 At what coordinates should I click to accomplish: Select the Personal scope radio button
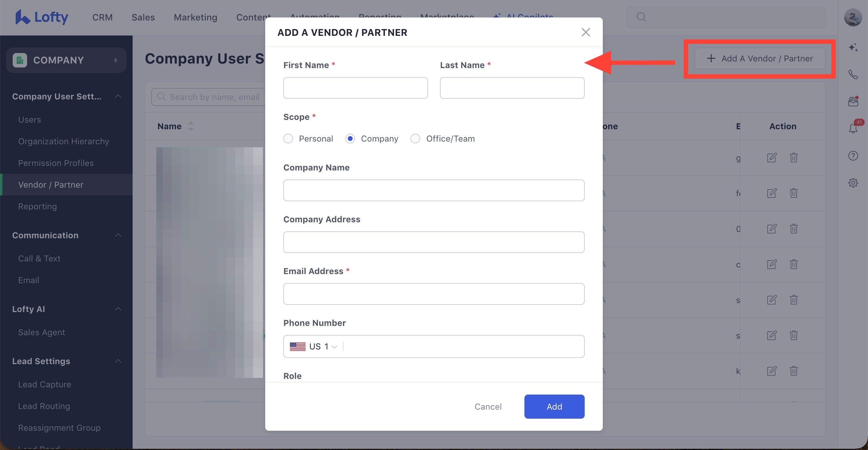[x=288, y=139]
